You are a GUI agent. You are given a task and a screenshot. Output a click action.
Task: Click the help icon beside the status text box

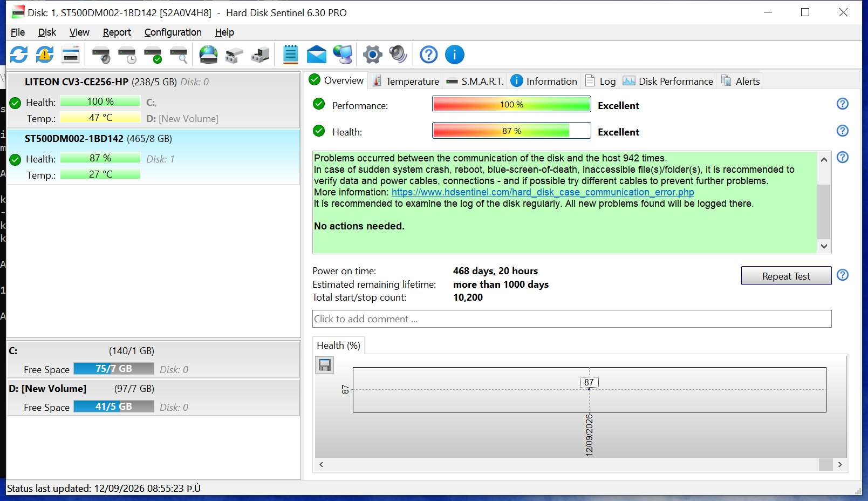coord(842,157)
